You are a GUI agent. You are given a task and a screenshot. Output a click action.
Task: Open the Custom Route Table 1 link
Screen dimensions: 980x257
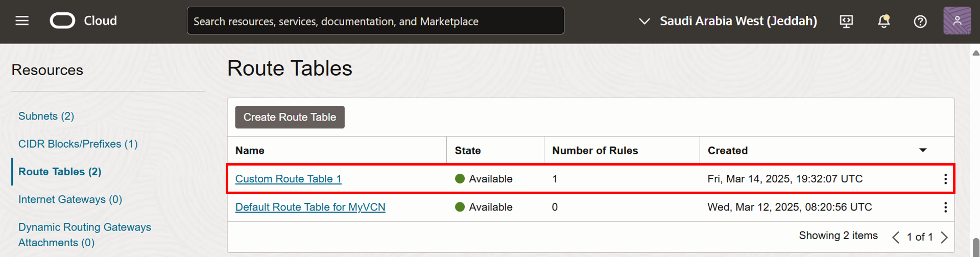(x=288, y=179)
